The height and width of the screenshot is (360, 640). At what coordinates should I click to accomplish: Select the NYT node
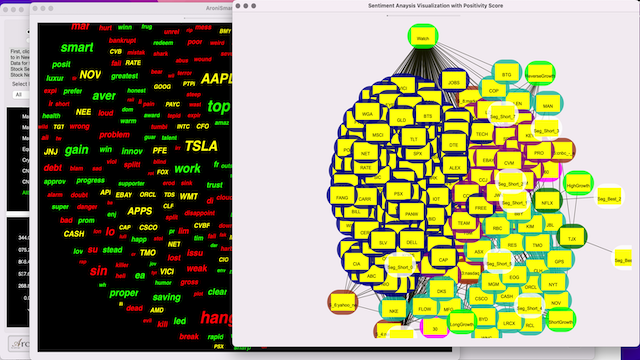click(553, 283)
